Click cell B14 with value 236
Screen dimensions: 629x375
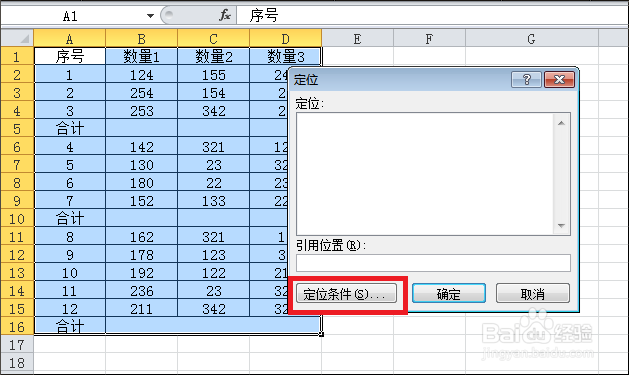142,290
